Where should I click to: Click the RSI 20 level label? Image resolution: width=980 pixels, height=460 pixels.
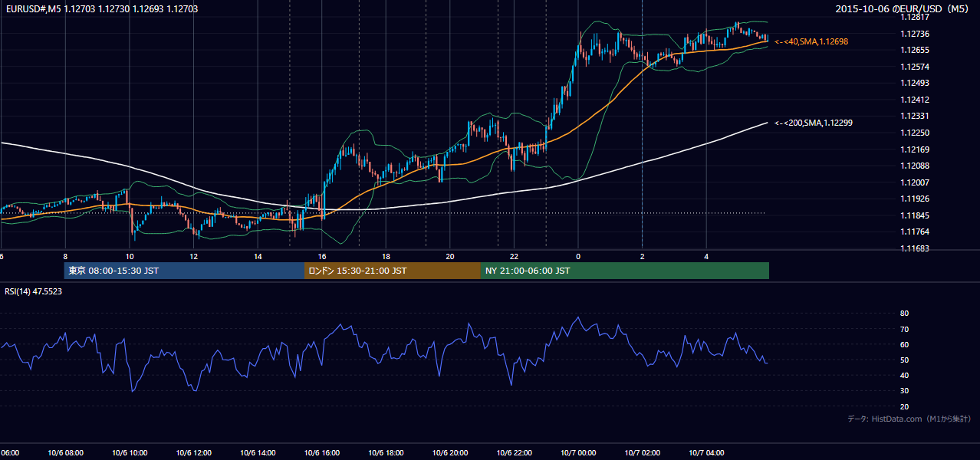click(904, 407)
